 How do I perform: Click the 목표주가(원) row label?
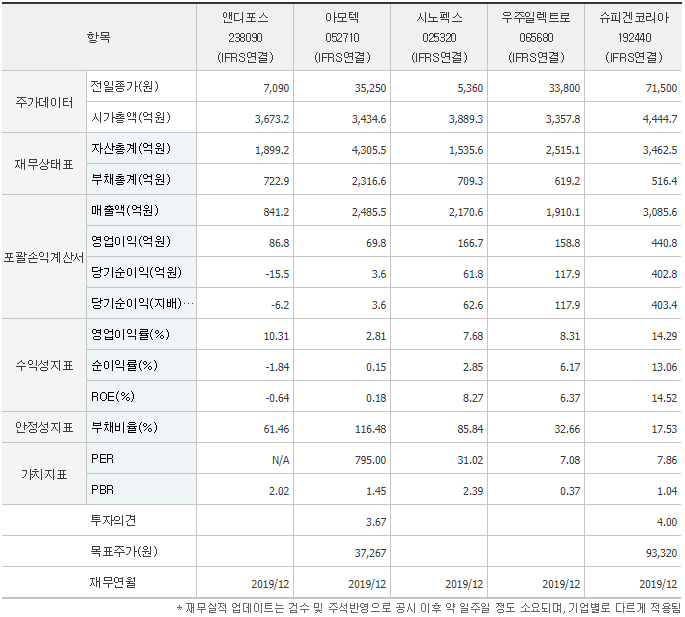tap(124, 551)
